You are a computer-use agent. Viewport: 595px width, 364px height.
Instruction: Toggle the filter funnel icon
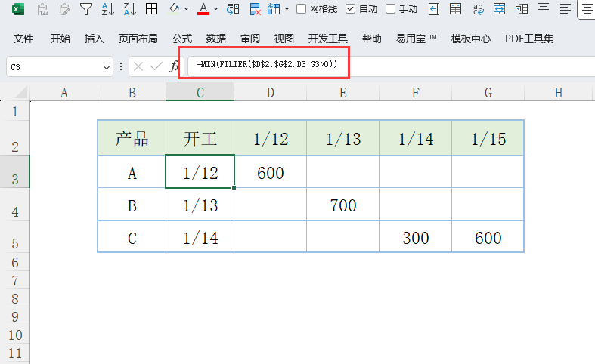click(86, 9)
